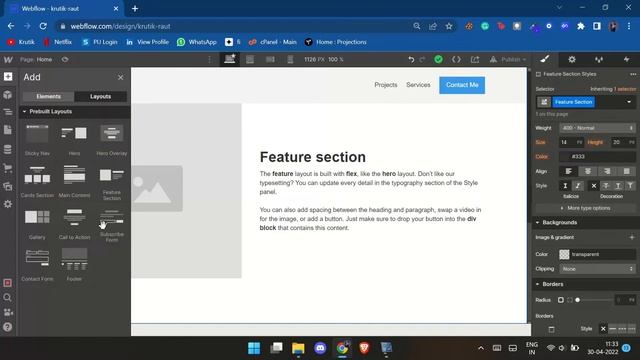
Task: Select the tablet breakpoint icon
Action: pos(250,60)
